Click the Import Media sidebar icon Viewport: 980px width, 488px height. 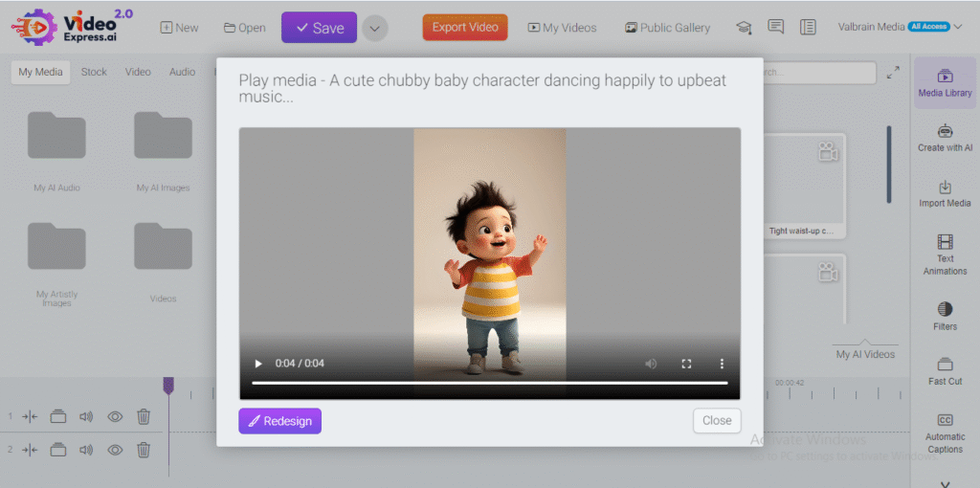[x=945, y=192]
